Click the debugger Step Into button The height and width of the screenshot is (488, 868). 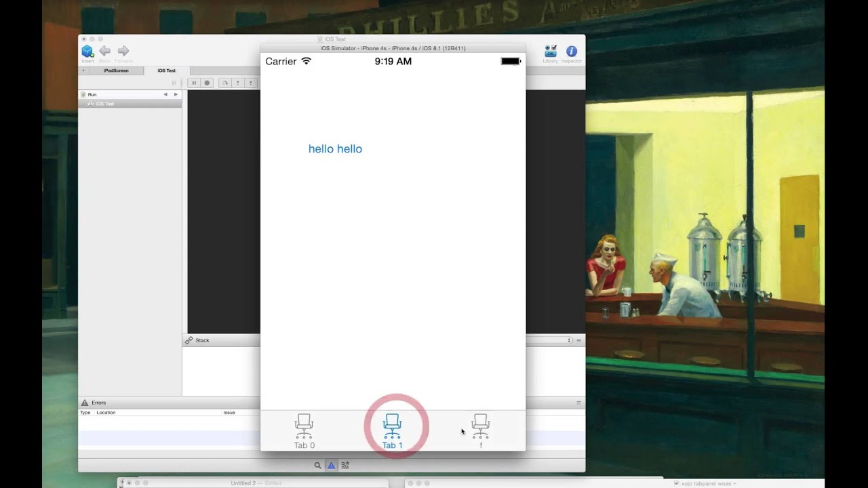point(238,83)
